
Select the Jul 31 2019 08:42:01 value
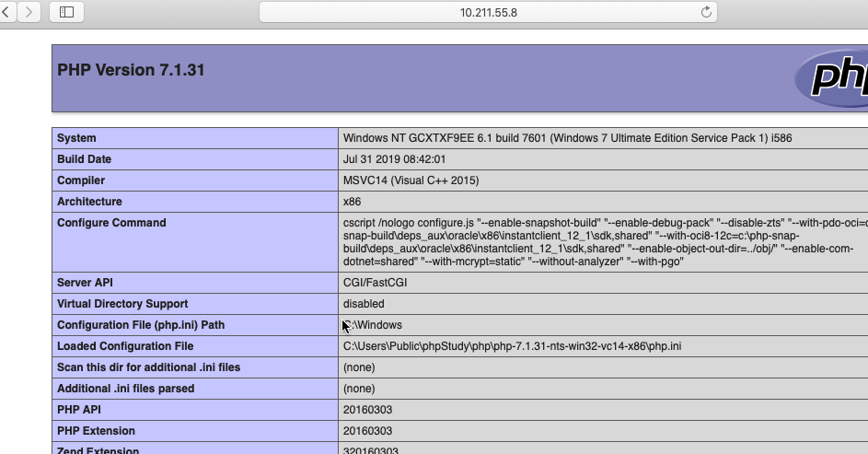click(394, 159)
